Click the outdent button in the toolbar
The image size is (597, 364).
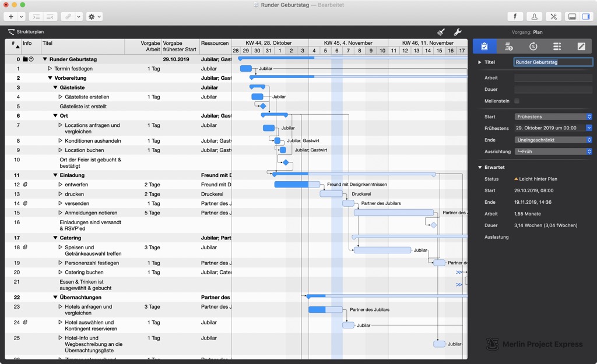pos(51,16)
